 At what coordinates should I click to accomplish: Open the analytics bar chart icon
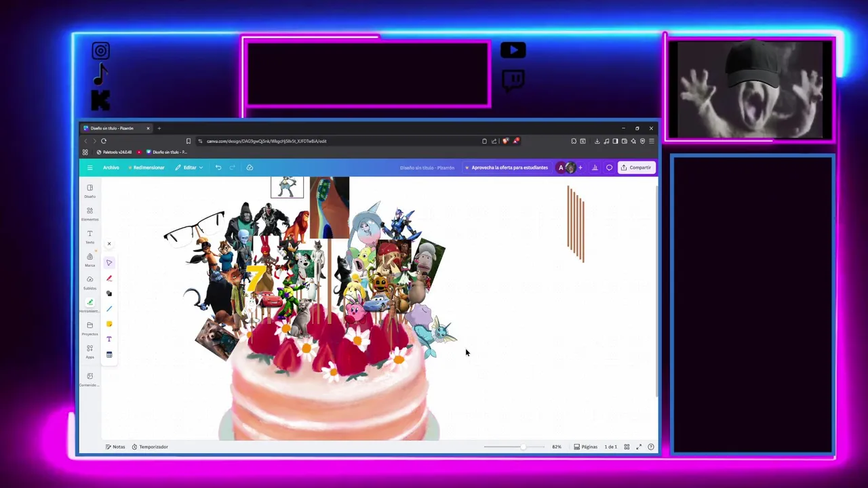[x=595, y=167]
